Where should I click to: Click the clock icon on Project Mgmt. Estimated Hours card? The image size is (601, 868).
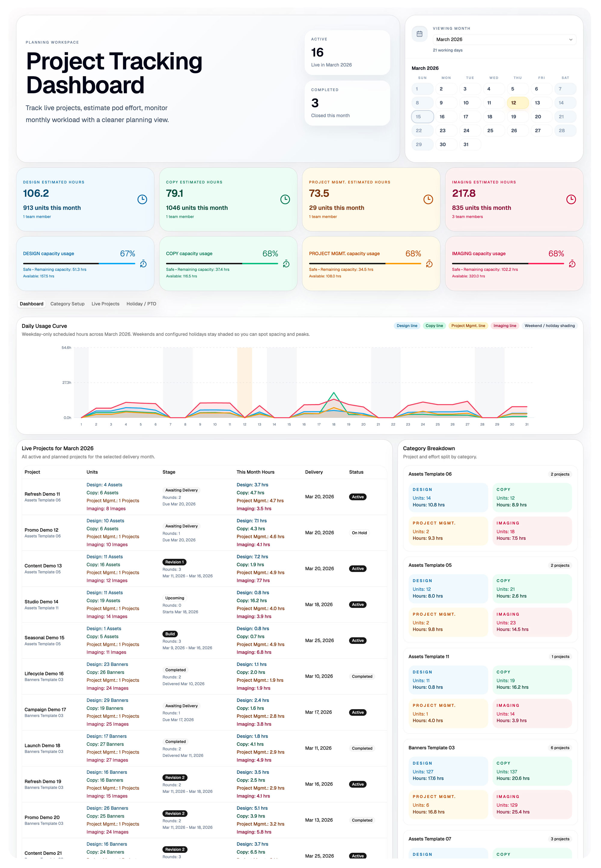428,199
